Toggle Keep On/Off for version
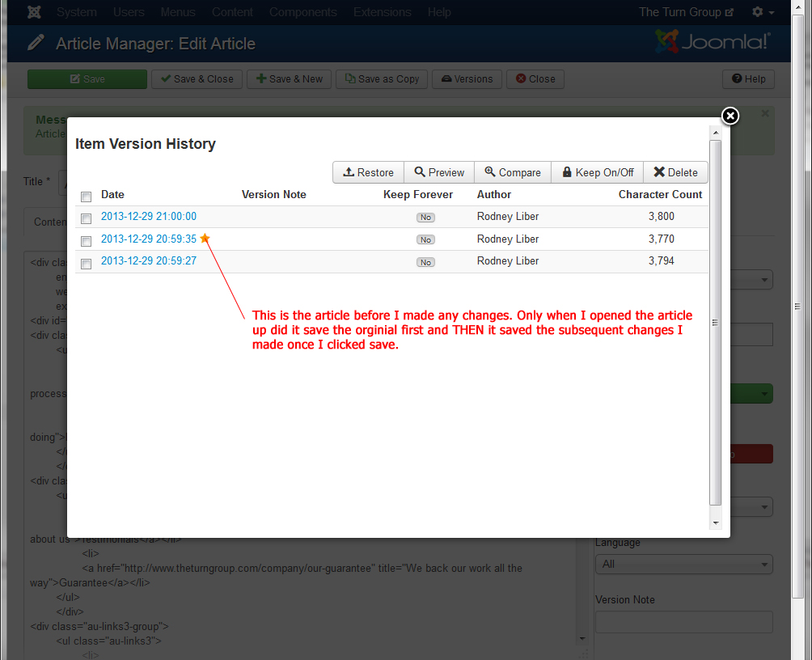The width and height of the screenshot is (812, 660). (x=597, y=172)
